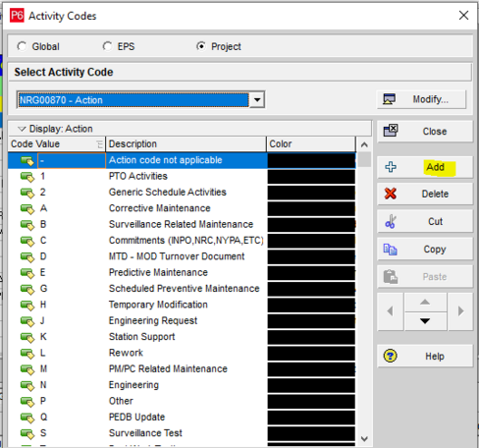Viewport: 479px width, 448px height.
Task: Click the Color column header
Action: coord(311,143)
